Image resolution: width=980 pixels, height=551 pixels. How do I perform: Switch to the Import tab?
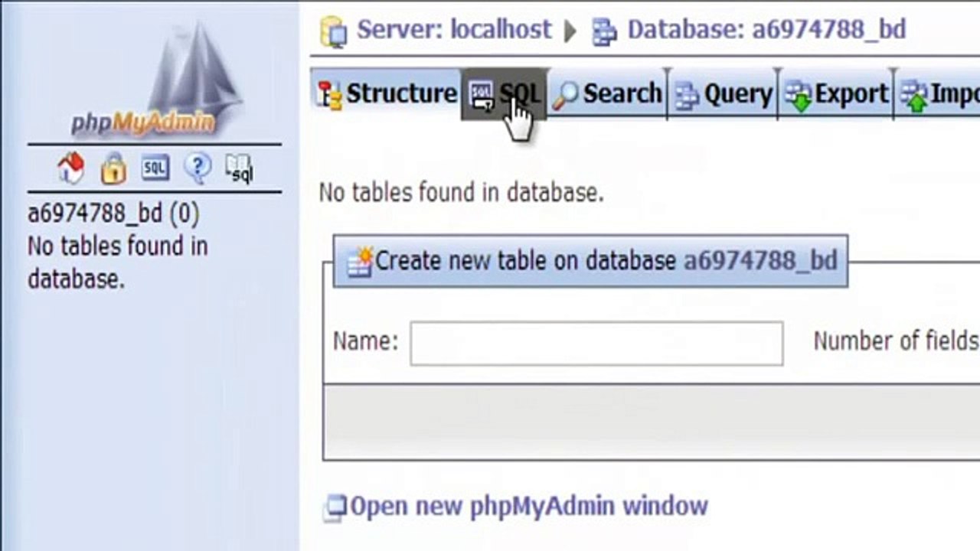click(937, 93)
